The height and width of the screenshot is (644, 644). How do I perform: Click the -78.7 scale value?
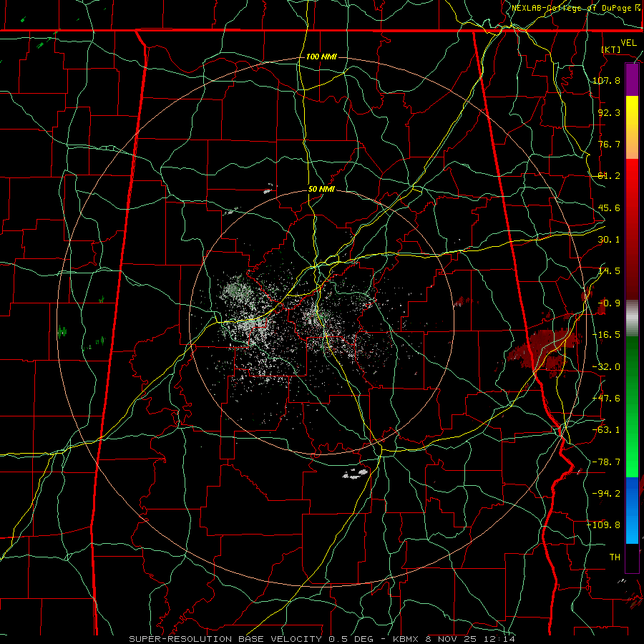click(607, 462)
